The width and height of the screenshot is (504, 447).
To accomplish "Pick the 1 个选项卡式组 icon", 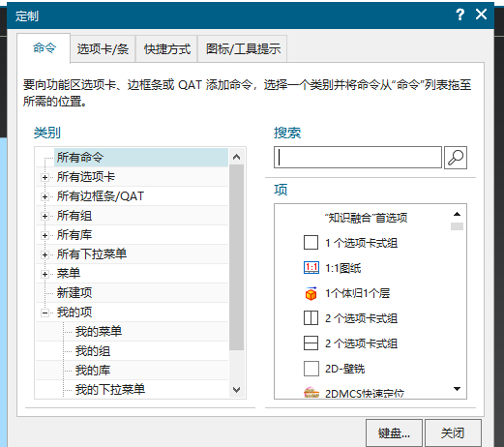I will tap(311, 243).
